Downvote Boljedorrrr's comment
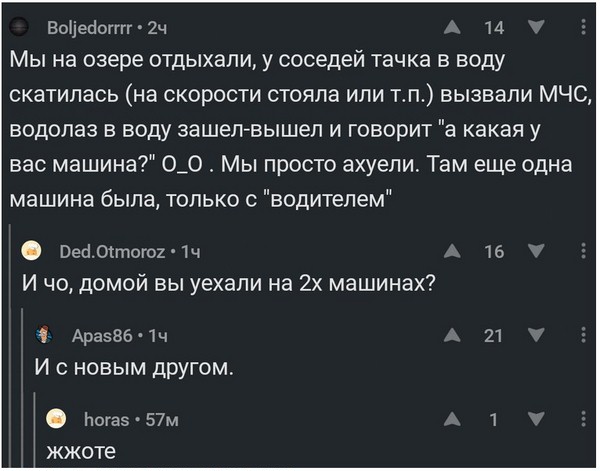600x471 pixels. coord(533,28)
